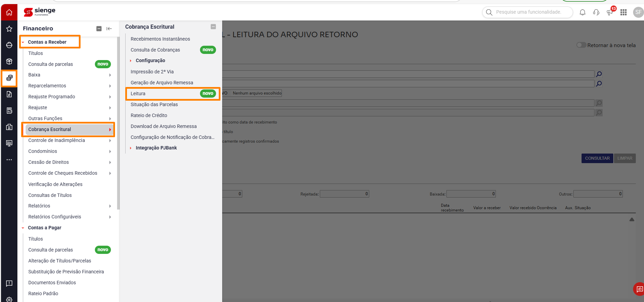Open the monitor chart sidebar icon
This screenshot has height=302, width=644.
point(9,143)
